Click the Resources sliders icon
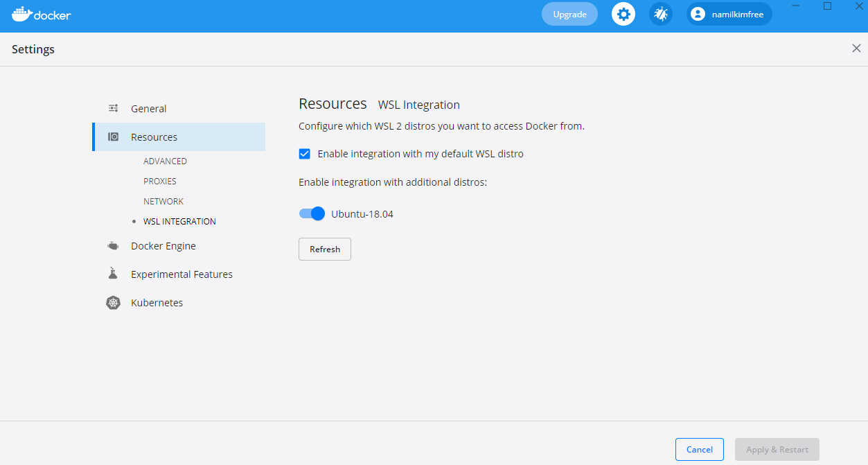The height and width of the screenshot is (465, 868). tap(113, 137)
